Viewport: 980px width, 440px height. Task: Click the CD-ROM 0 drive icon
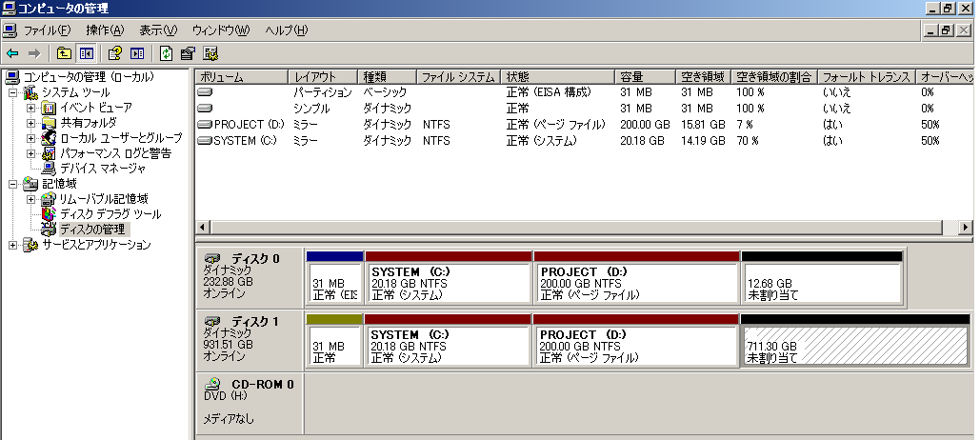pos(212,384)
